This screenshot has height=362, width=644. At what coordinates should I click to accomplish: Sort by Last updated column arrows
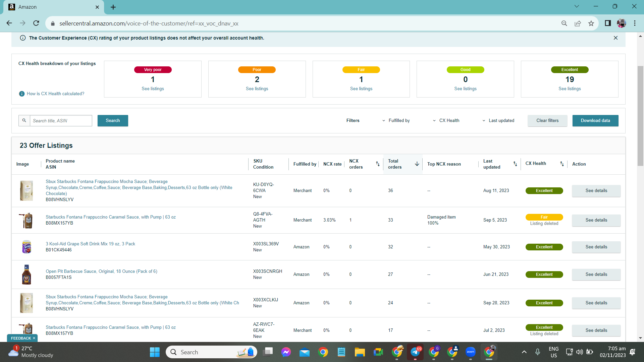(x=515, y=164)
